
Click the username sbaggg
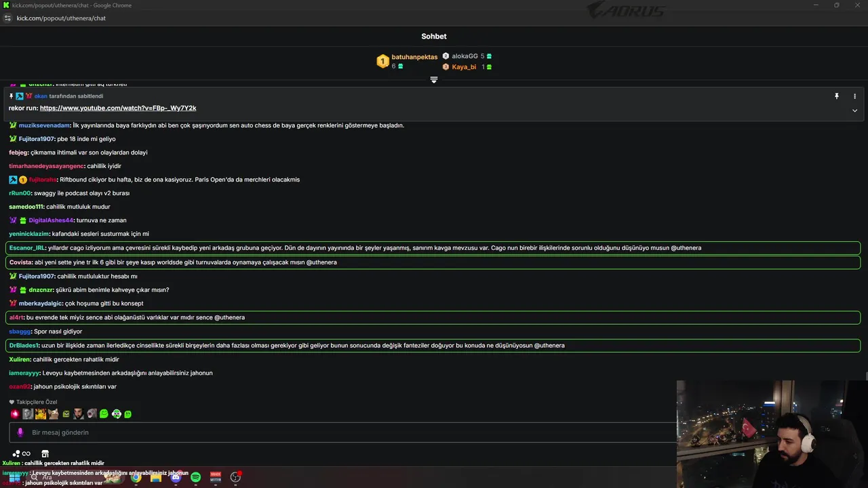[20, 331]
